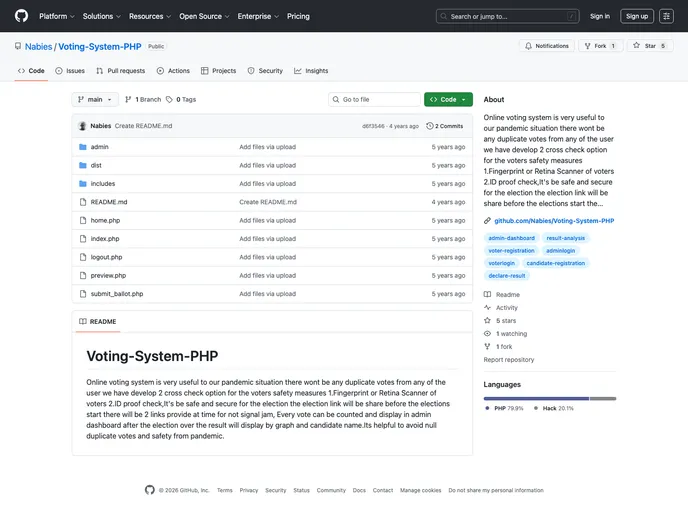This screenshot has width=688, height=512.
Task: Expand the main branch dropdown
Action: 95,100
